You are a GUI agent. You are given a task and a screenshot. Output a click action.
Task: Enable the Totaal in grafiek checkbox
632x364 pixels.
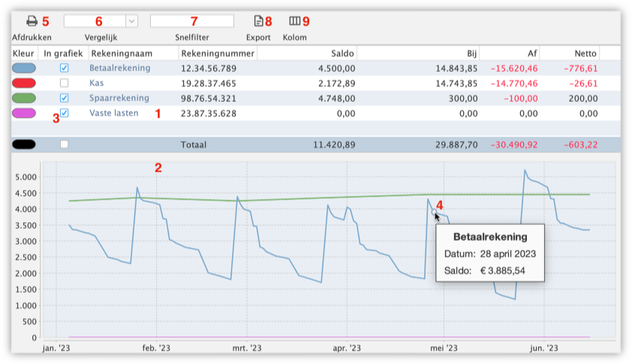coord(65,144)
